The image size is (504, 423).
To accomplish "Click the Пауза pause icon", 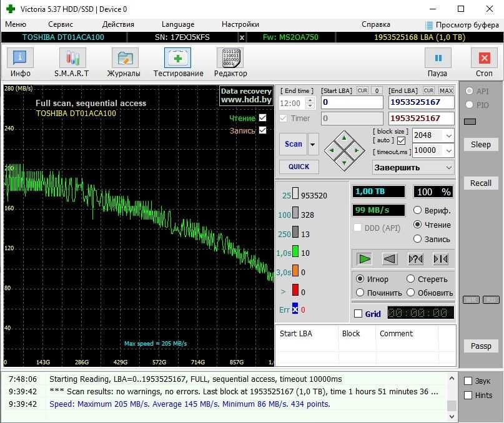I will (437, 59).
